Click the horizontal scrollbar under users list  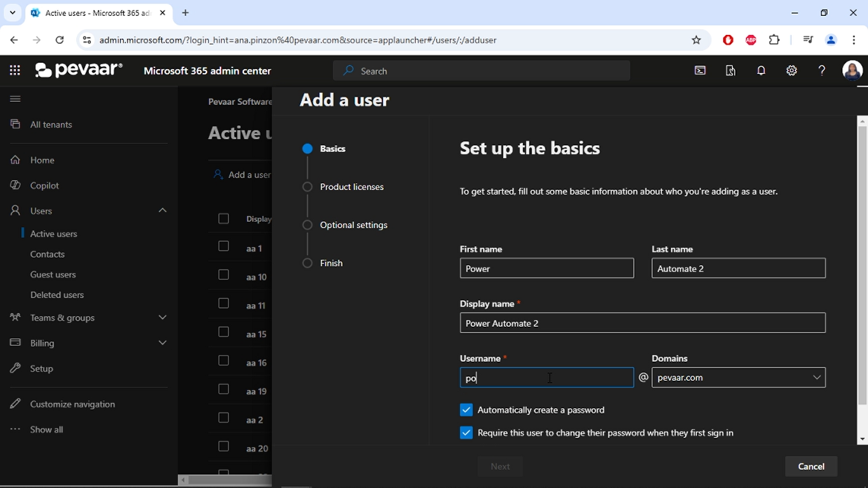tap(230, 480)
